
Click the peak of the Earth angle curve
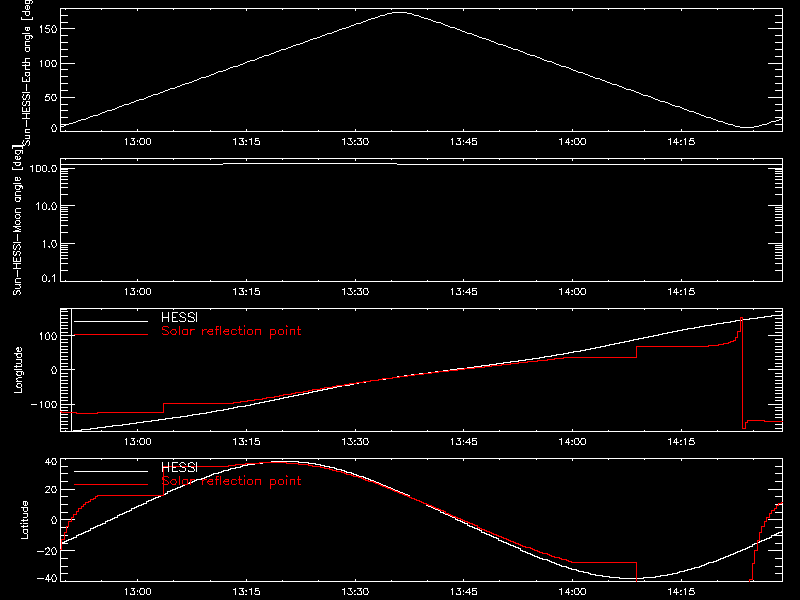[399, 12]
